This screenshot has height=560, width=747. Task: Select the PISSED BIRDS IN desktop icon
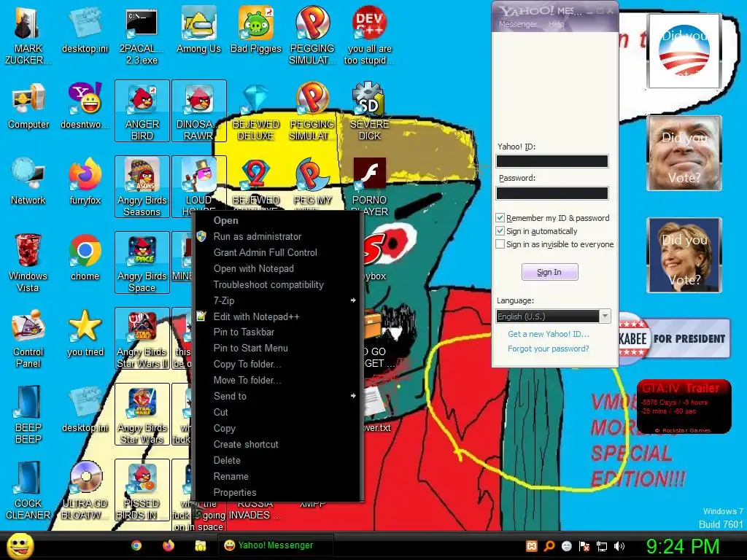click(x=142, y=490)
